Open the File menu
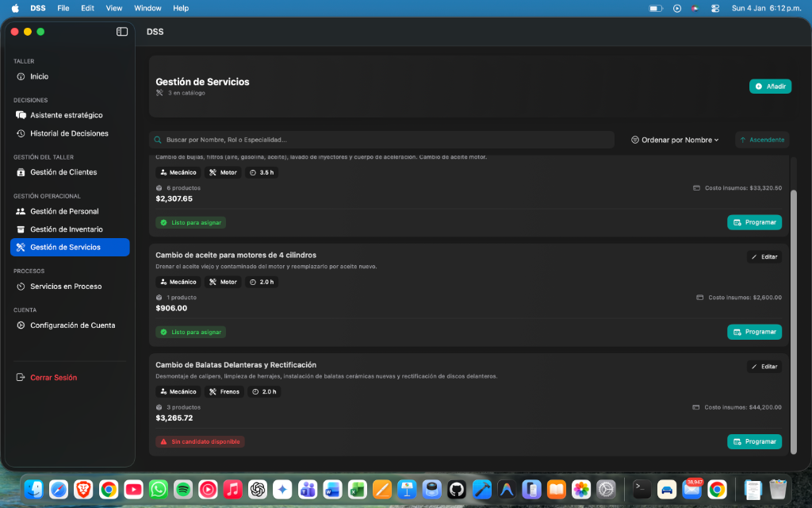Viewport: 812px width, 508px height. tap(63, 8)
